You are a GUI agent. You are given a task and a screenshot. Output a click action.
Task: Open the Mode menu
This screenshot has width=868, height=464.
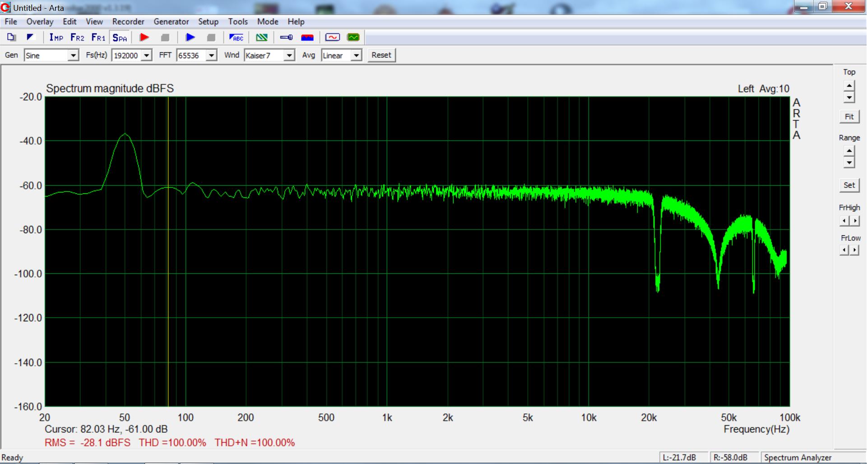[x=268, y=22]
